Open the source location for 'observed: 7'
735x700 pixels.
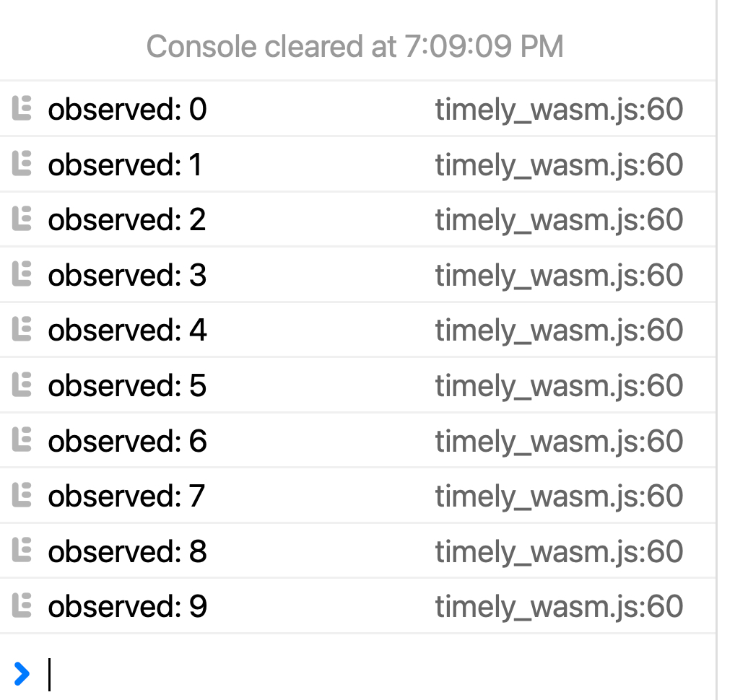click(x=559, y=496)
